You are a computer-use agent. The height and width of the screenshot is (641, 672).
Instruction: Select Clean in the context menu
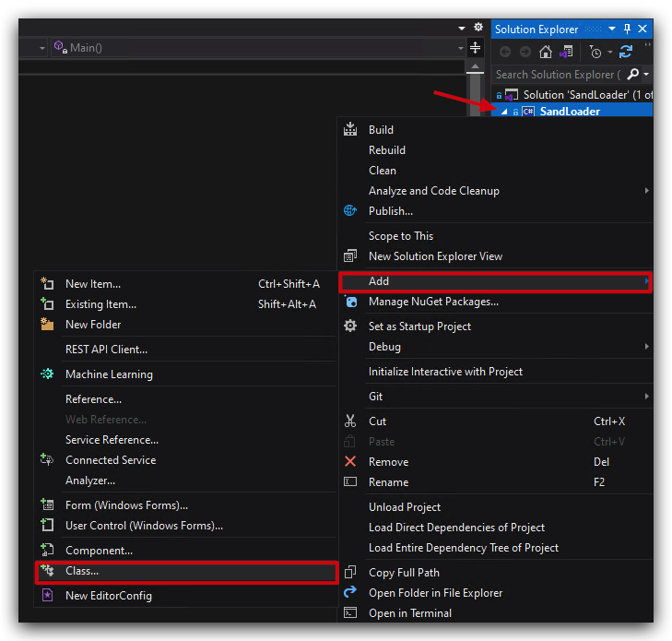click(x=495, y=171)
